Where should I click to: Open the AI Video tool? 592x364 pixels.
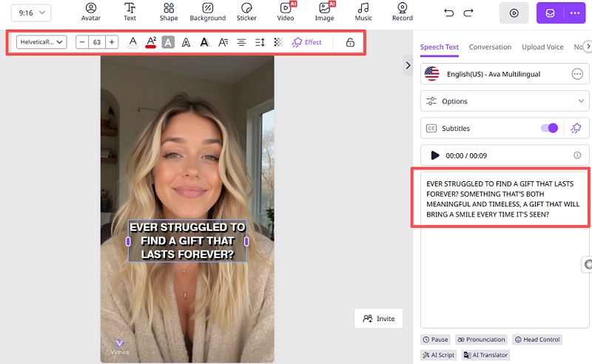pyautogui.click(x=286, y=12)
